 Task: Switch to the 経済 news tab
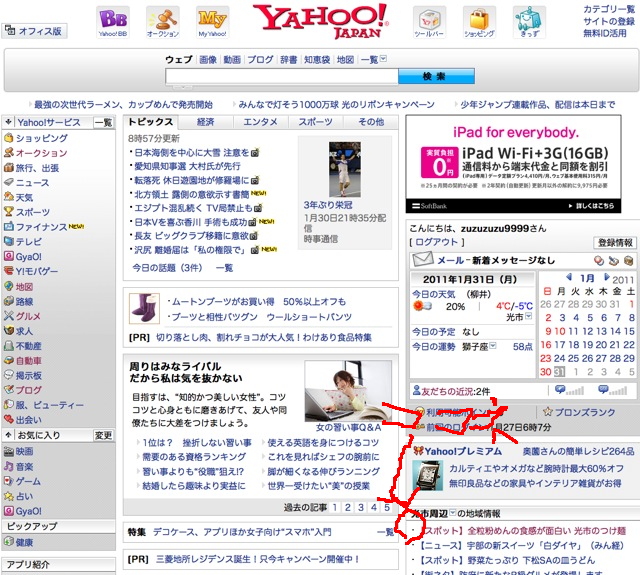(x=206, y=122)
